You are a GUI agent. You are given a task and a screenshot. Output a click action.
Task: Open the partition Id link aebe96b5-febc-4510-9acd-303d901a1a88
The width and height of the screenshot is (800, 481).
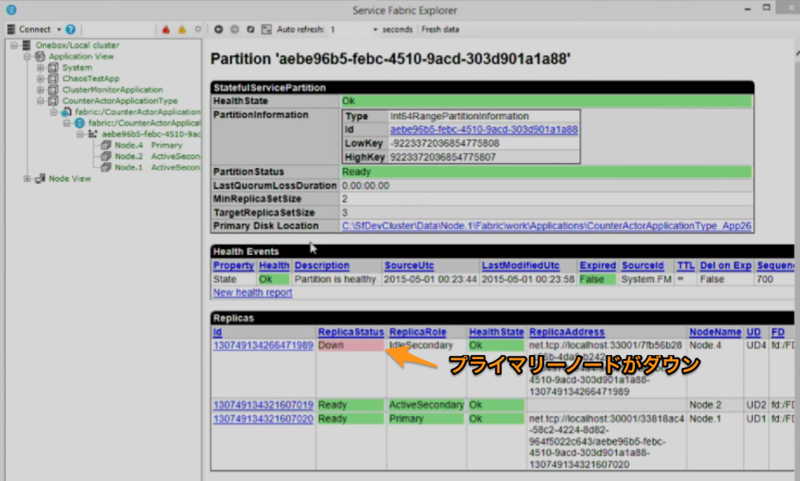(484, 130)
